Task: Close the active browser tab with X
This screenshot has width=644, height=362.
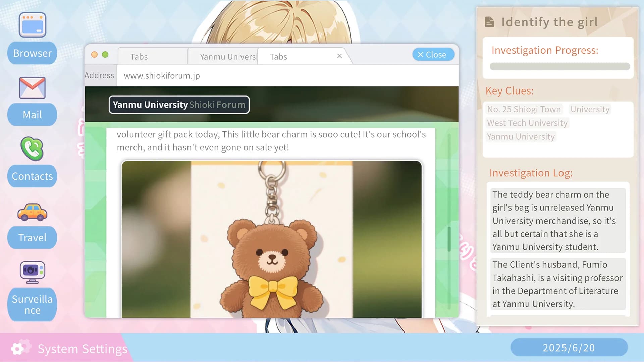Action: coord(339,56)
